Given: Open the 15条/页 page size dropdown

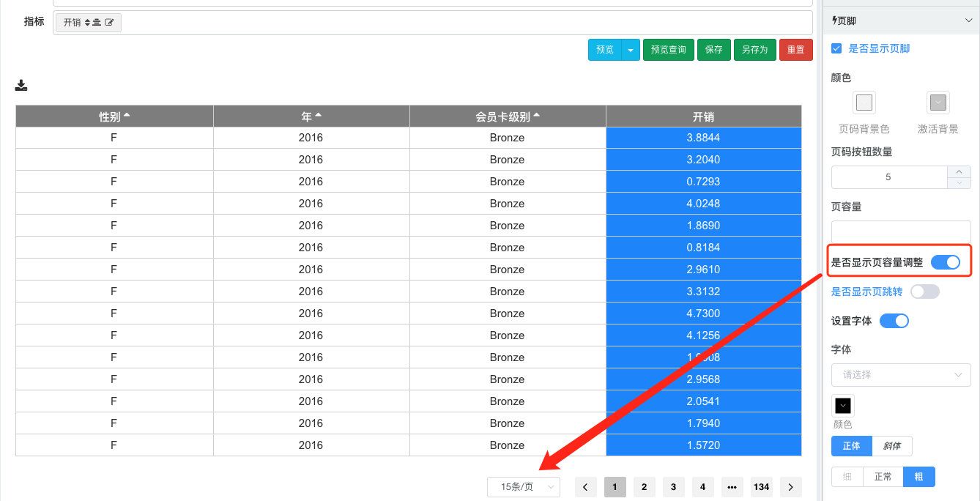Looking at the screenshot, I should (x=524, y=487).
